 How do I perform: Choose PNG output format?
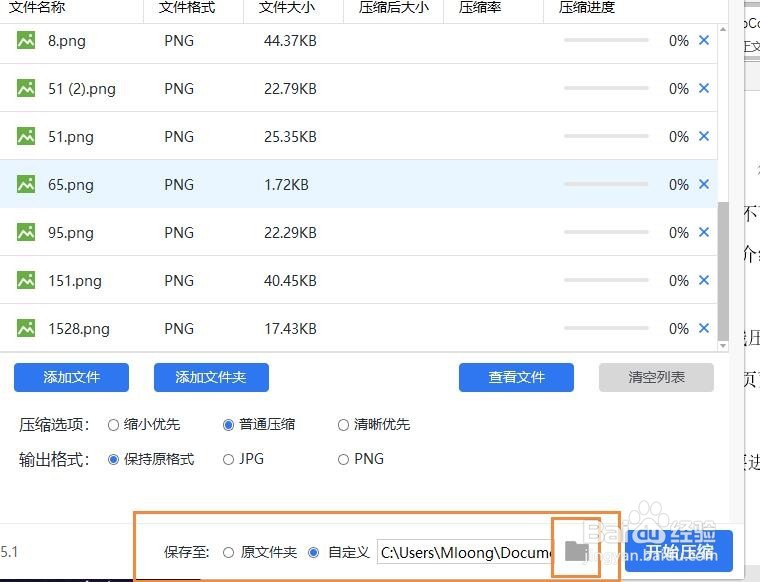coord(343,459)
